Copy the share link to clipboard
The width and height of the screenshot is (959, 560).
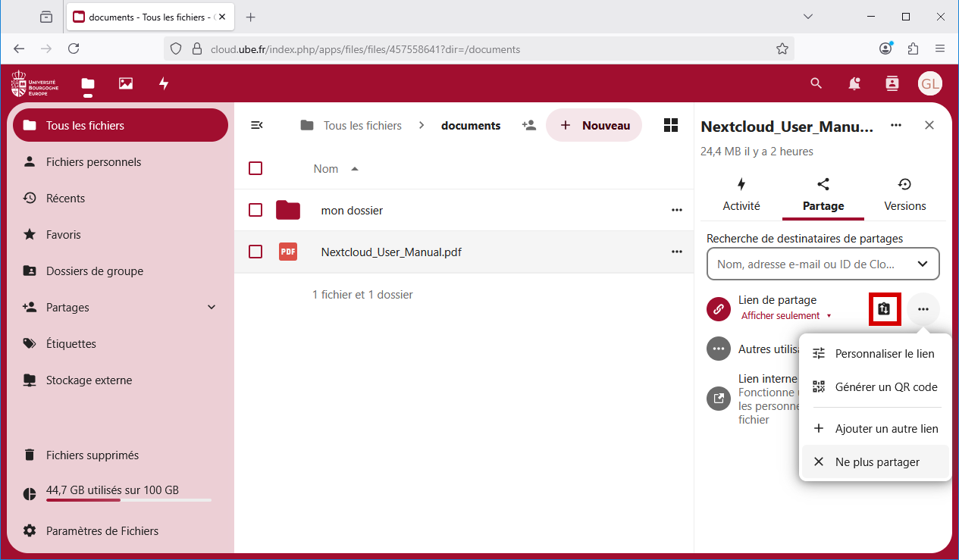(884, 309)
